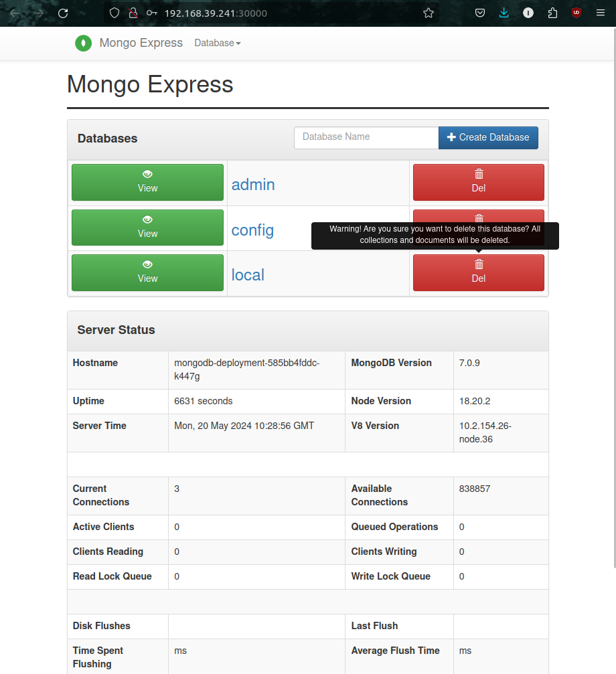Open the Pocket save icon

pos(480,13)
